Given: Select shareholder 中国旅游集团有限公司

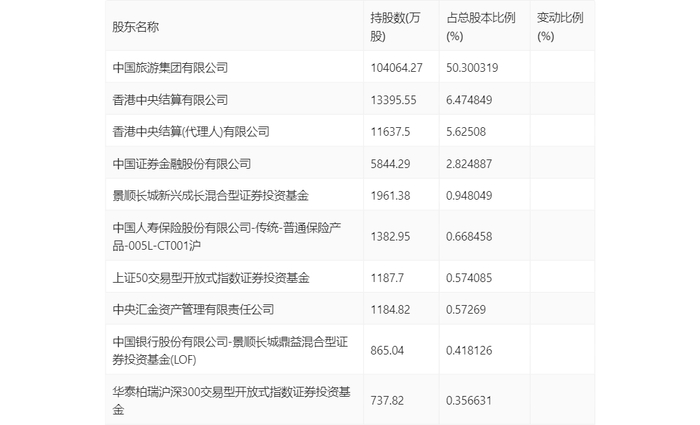Looking at the screenshot, I should 170,67.
